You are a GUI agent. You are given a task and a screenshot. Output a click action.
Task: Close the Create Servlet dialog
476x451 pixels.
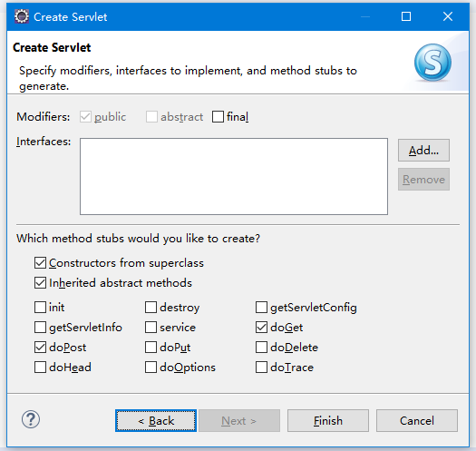pyautogui.click(x=448, y=16)
